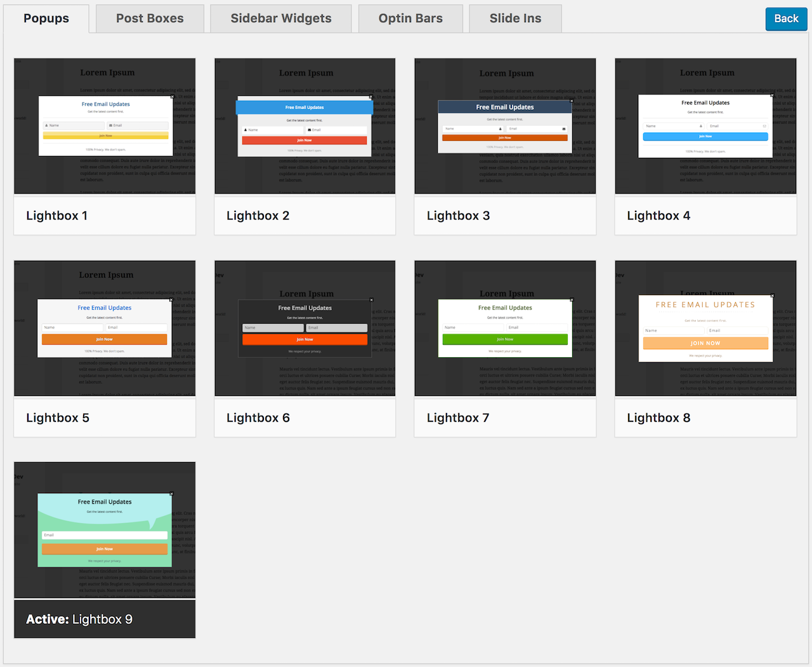
Task: Click the Lightbox 4 title label
Action: [658, 216]
